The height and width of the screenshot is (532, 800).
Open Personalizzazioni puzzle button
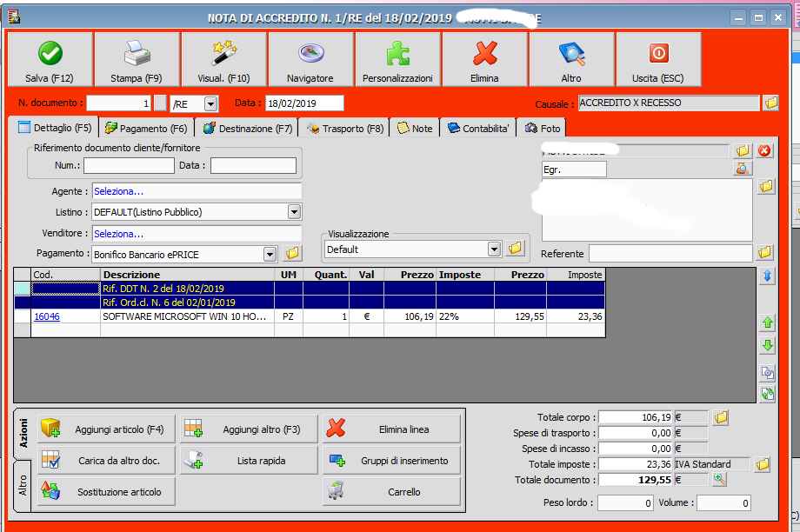tap(397, 59)
